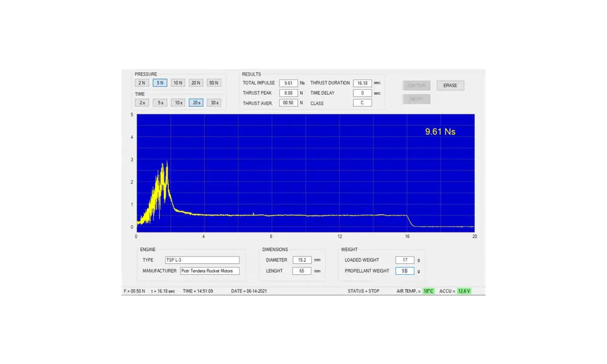Click the Total Impulse value field
Image resolution: width=607 pixels, height=364 pixels.
coord(288,83)
